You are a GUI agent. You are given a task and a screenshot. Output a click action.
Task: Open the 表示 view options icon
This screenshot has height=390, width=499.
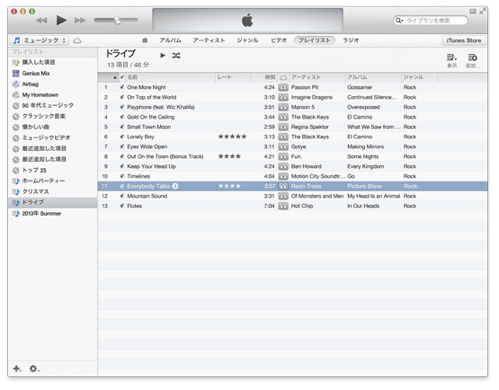(452, 60)
